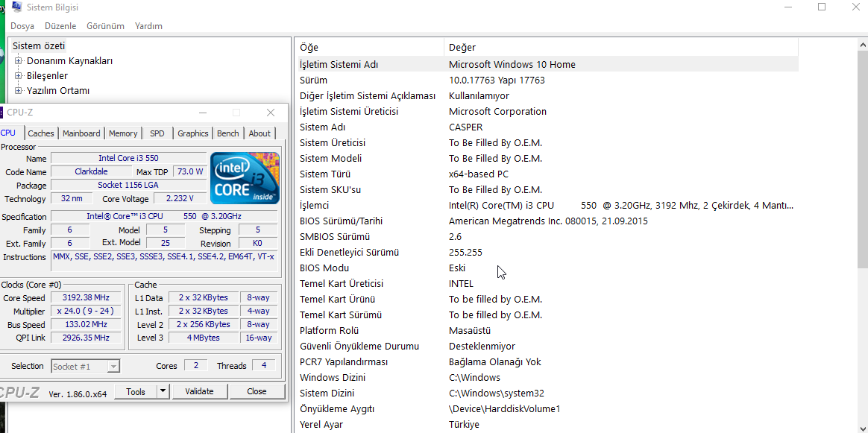Click the Core Voltage 2.232 V value

point(180,198)
